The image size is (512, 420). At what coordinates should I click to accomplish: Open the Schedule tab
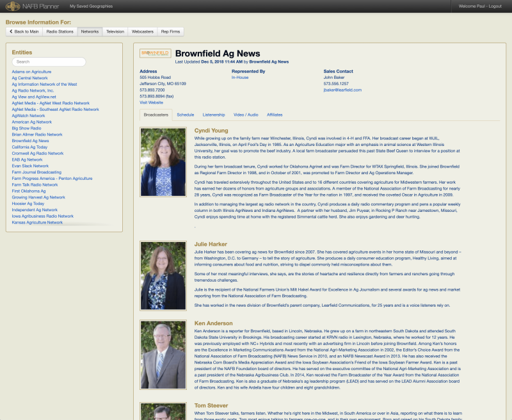tap(185, 115)
